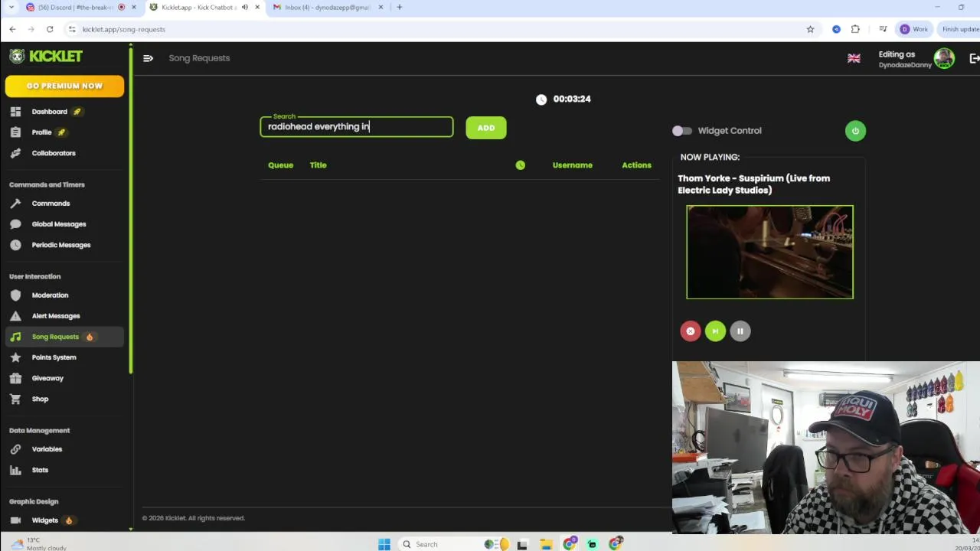Open the browser extensions menu
Screen dimensions: 980x551
(x=855, y=29)
